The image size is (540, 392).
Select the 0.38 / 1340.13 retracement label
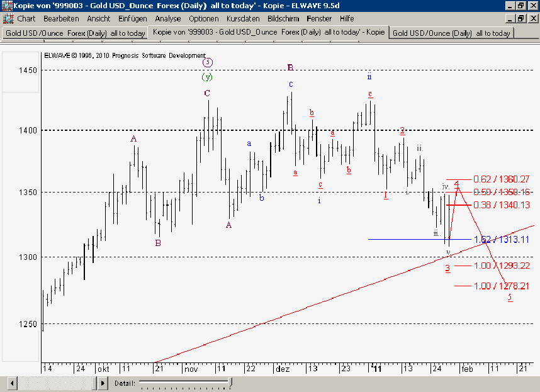501,205
